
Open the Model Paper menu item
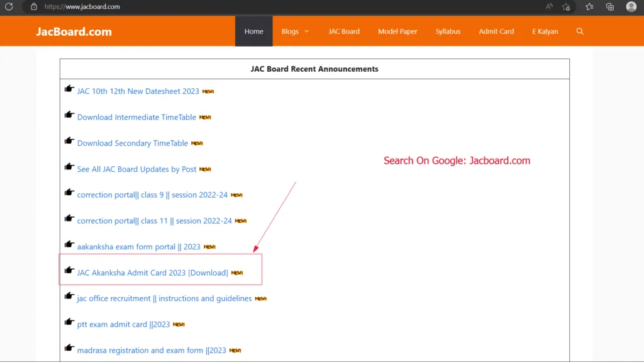[397, 31]
